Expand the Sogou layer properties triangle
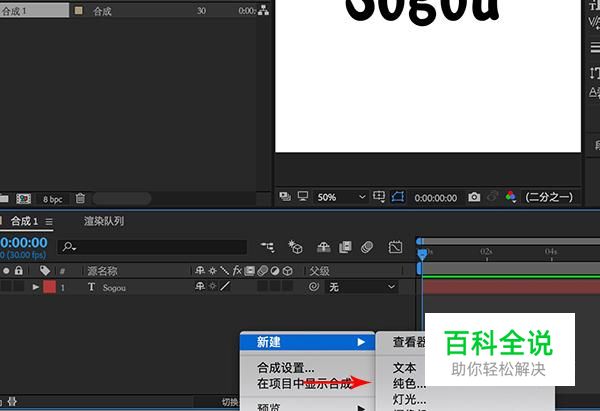This screenshot has height=411, width=600. pyautogui.click(x=36, y=287)
